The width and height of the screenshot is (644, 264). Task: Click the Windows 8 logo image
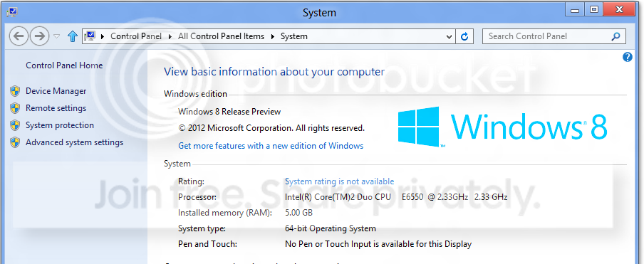pyautogui.click(x=502, y=127)
